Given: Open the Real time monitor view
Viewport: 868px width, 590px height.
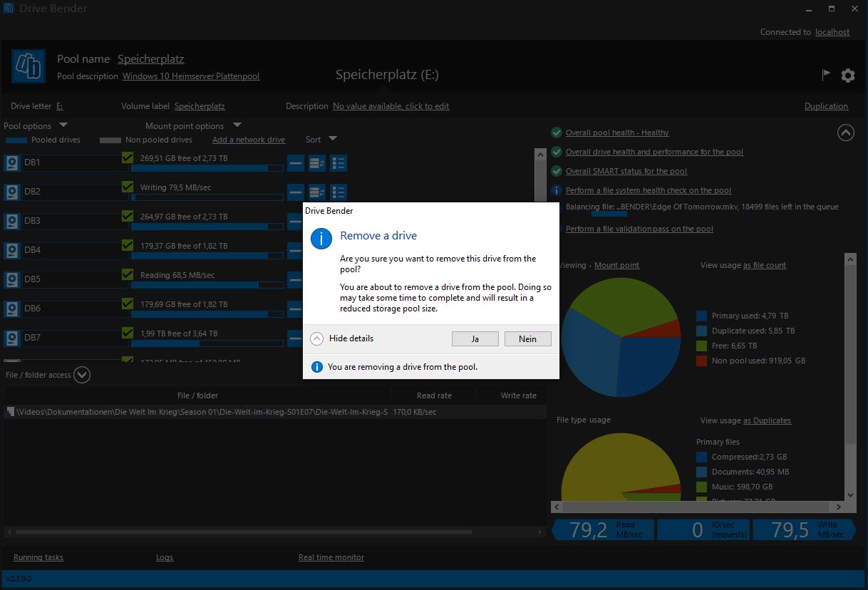Looking at the screenshot, I should point(331,557).
